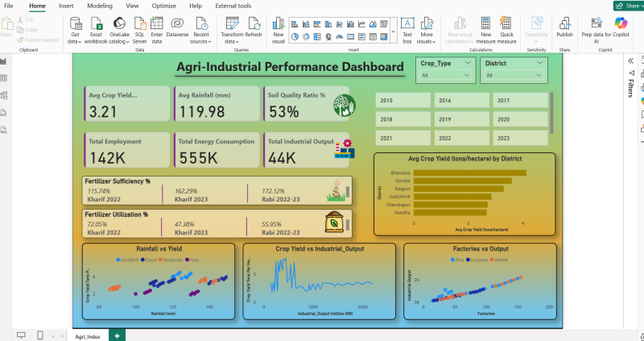The width and height of the screenshot is (644, 341).
Task: Select the Gondia bar in chart
Action: click(462, 181)
